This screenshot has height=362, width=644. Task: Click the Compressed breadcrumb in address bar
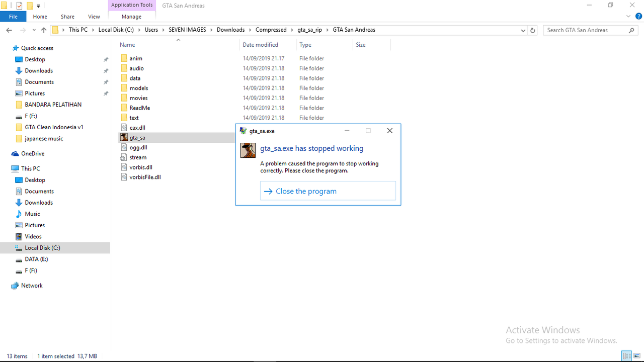pyautogui.click(x=271, y=30)
